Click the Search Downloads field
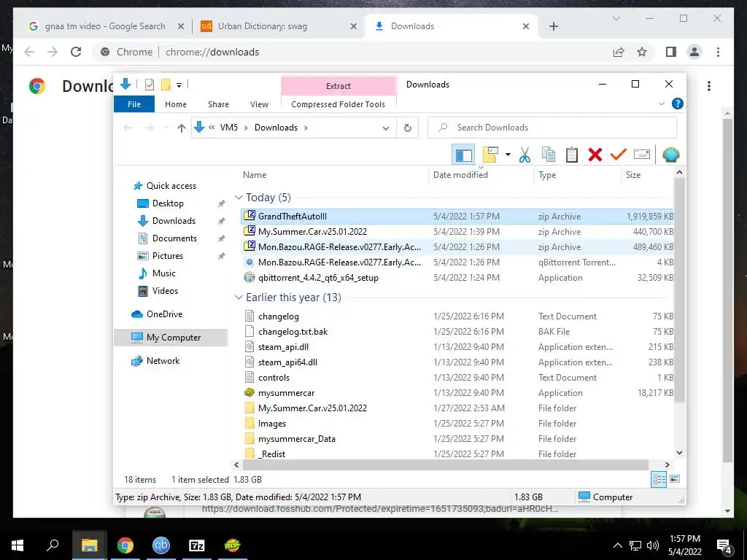This screenshot has height=560, width=747. click(x=552, y=128)
